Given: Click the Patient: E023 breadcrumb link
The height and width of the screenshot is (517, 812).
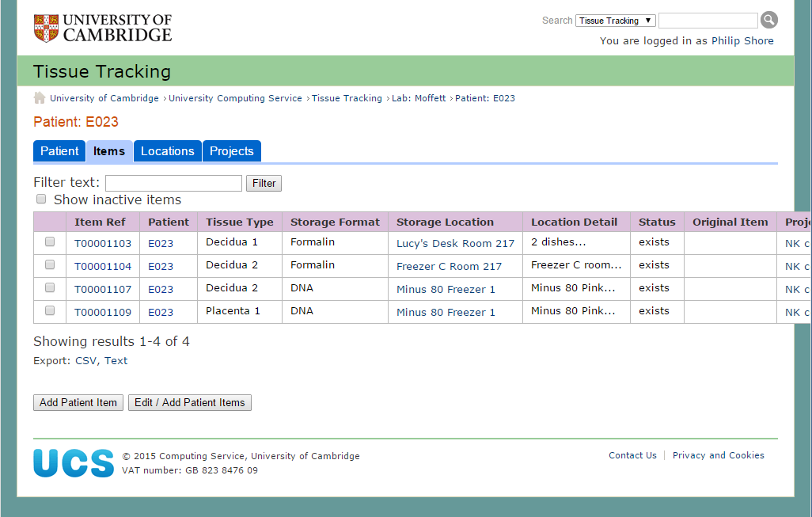Looking at the screenshot, I should pos(485,98).
